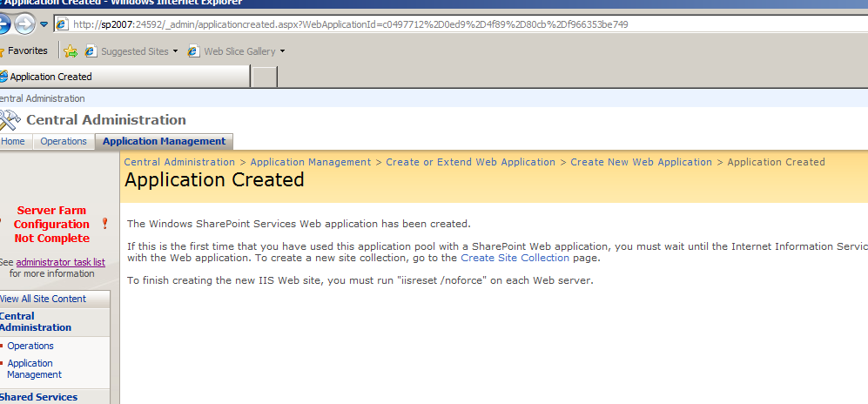Click 'Server Farm Configuration Not Complete' warning
The width and height of the screenshot is (868, 404).
point(51,224)
